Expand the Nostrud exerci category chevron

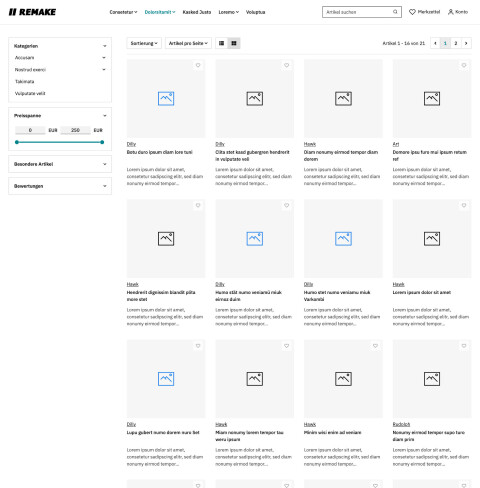104,70
